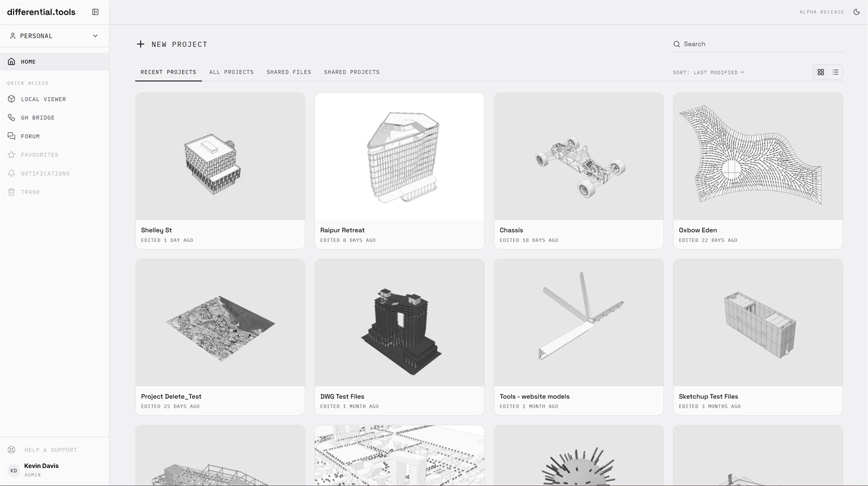Open Favourites star icon
Image resolution: width=868 pixels, height=486 pixels.
(x=11, y=155)
